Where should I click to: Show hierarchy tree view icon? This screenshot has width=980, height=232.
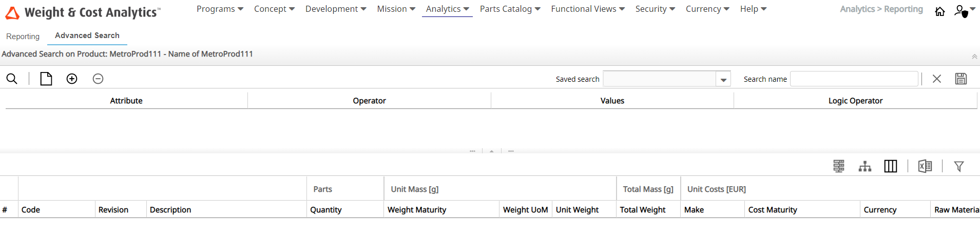point(864,166)
